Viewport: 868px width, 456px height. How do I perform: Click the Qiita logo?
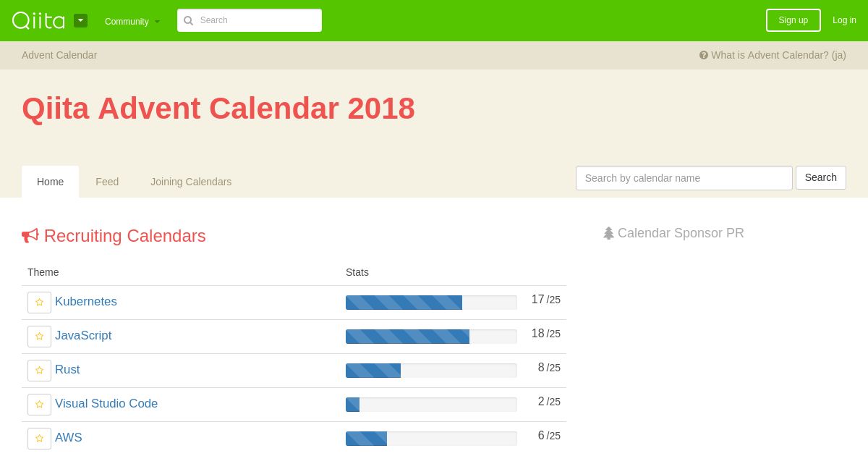38,20
